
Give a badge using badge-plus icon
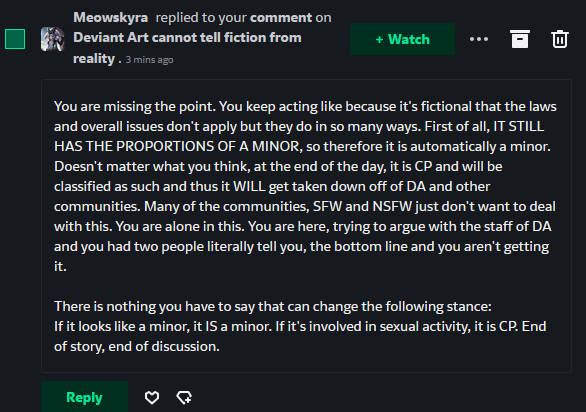pyautogui.click(x=184, y=397)
